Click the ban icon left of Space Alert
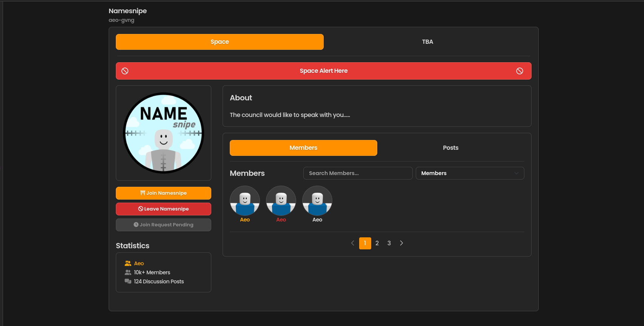Image resolution: width=644 pixels, height=326 pixels. [x=125, y=71]
